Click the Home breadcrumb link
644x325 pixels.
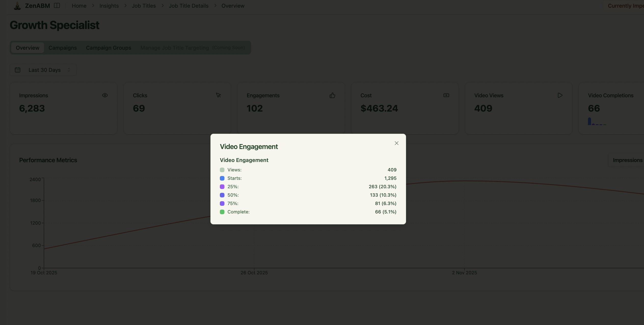tap(79, 6)
